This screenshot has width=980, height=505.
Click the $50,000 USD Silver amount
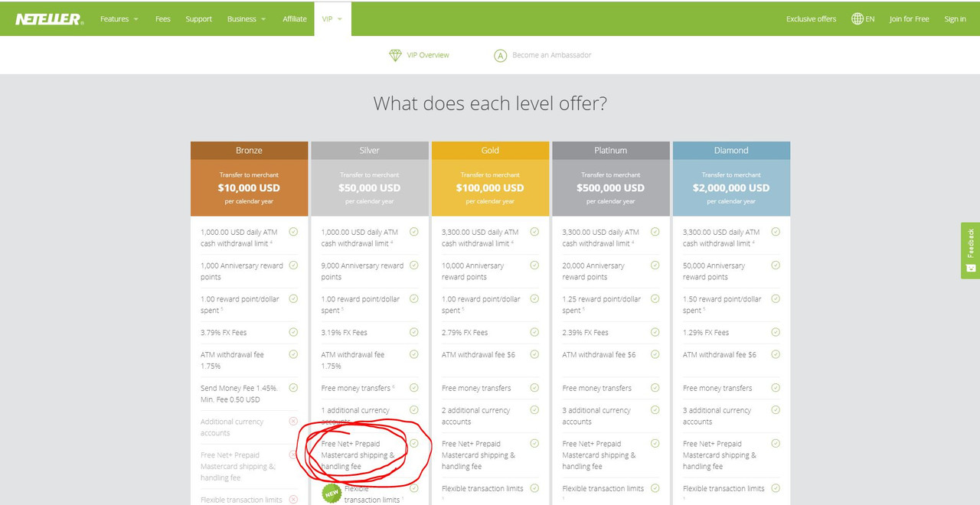tap(370, 187)
